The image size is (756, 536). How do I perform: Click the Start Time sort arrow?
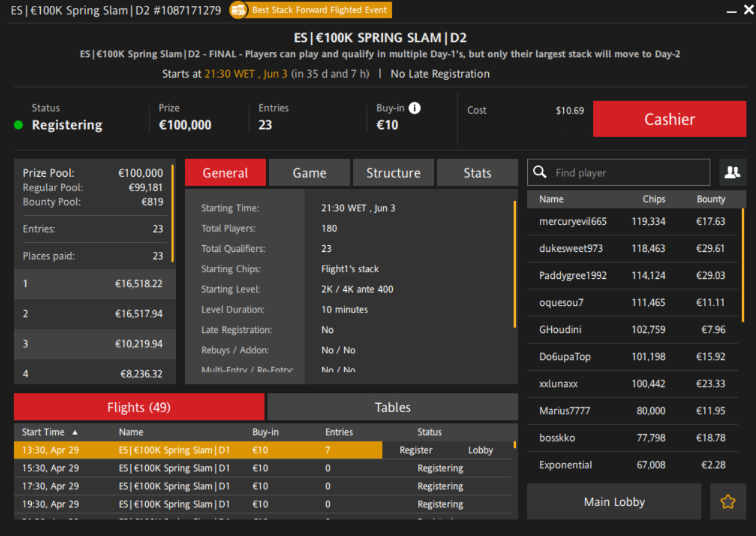click(75, 432)
